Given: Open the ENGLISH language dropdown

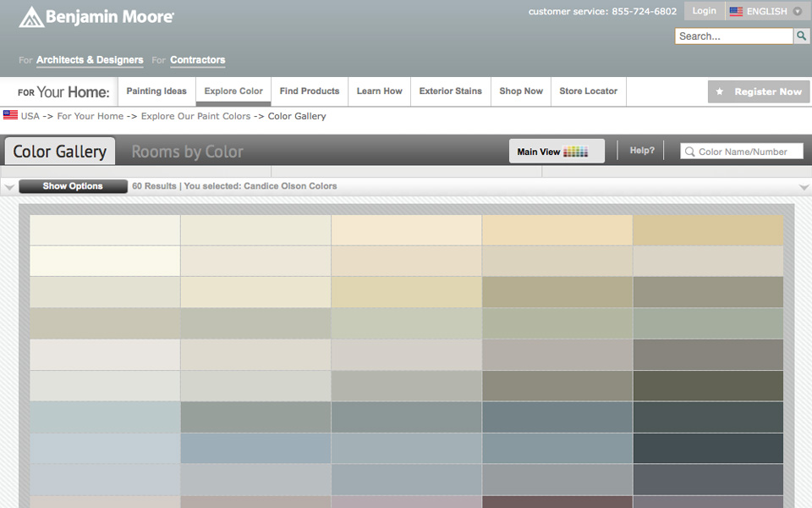Looking at the screenshot, I should (x=797, y=12).
